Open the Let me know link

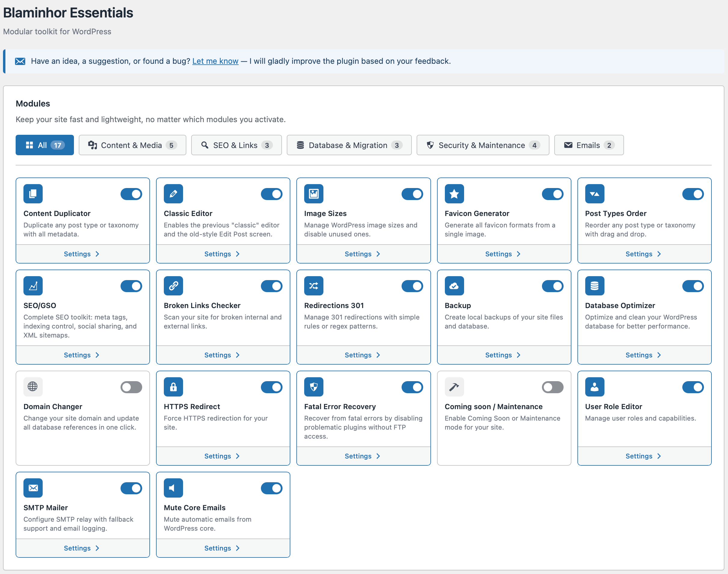click(x=215, y=61)
